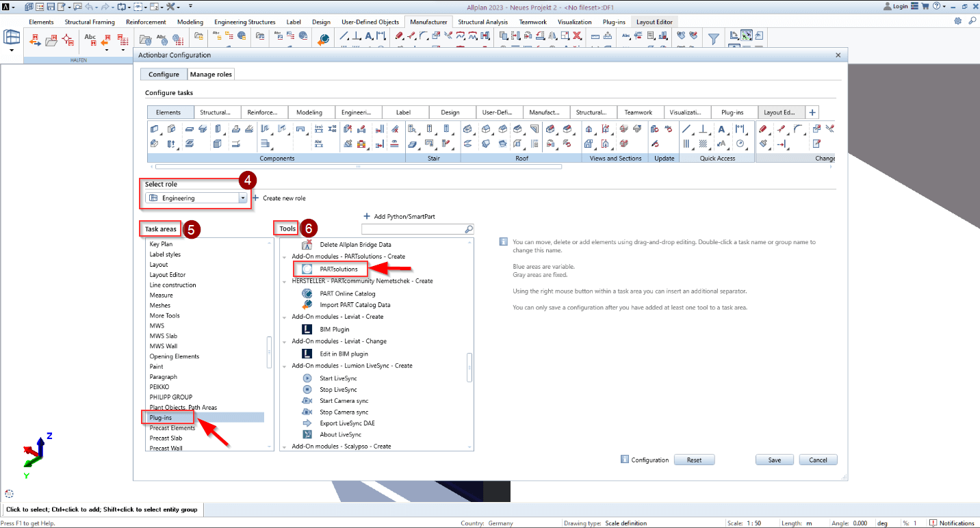Image resolution: width=980 pixels, height=528 pixels.
Task: Switch to the Manage roles tab
Action: click(x=211, y=74)
